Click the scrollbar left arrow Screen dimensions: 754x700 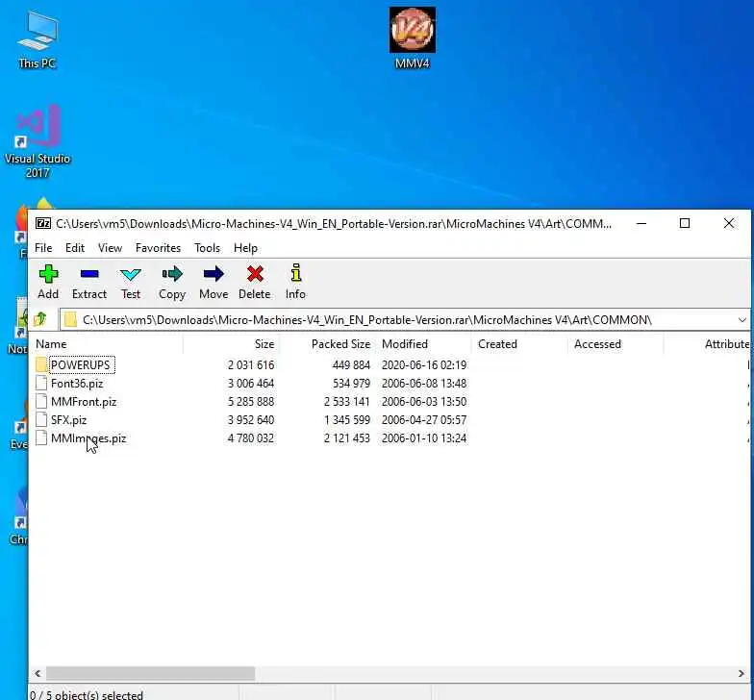[x=38, y=673]
